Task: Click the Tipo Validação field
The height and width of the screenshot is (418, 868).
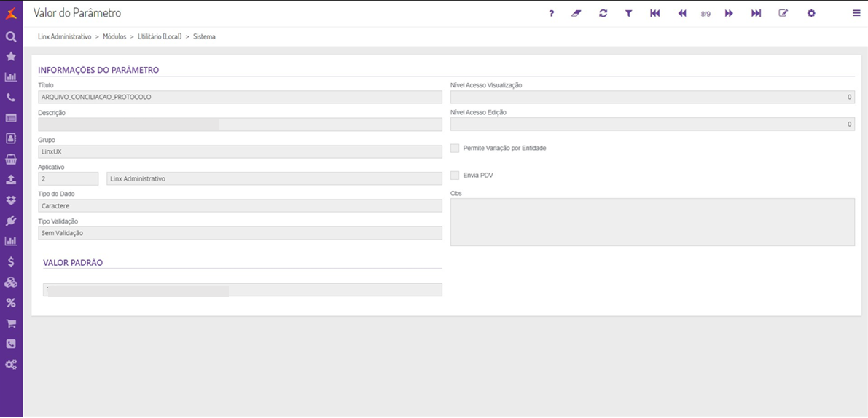Action: click(x=241, y=233)
